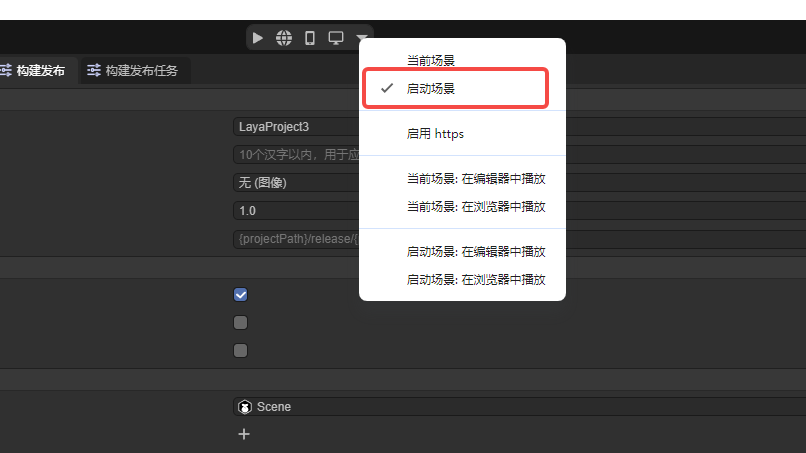Collapse the preview options dropdown arrow

point(361,38)
